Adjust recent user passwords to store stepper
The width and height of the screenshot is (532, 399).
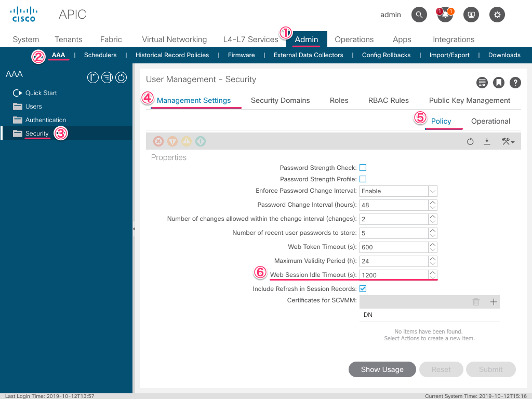point(433,233)
